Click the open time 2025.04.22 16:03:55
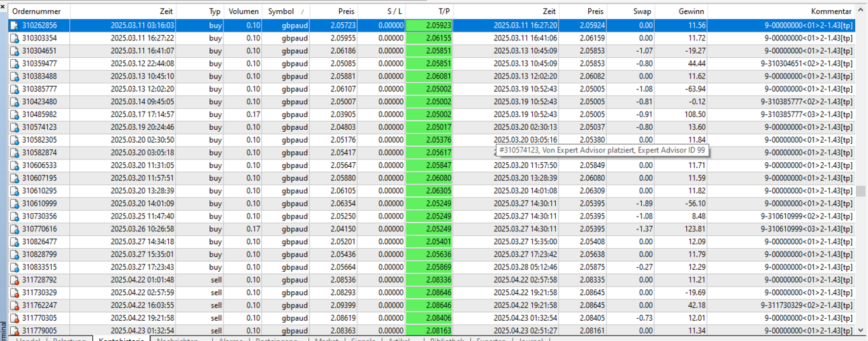This screenshot has width=868, height=341. (142, 305)
